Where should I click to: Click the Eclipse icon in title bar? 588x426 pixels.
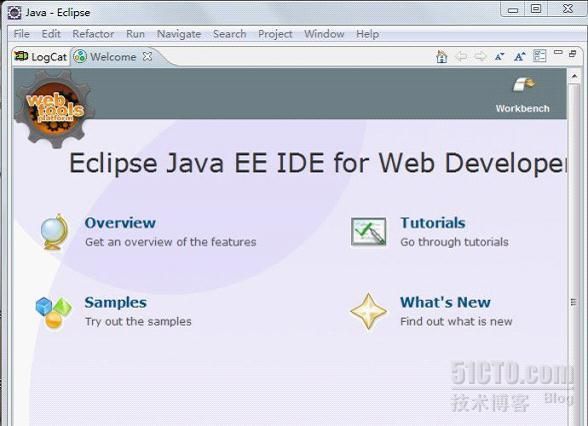pyautogui.click(x=14, y=13)
